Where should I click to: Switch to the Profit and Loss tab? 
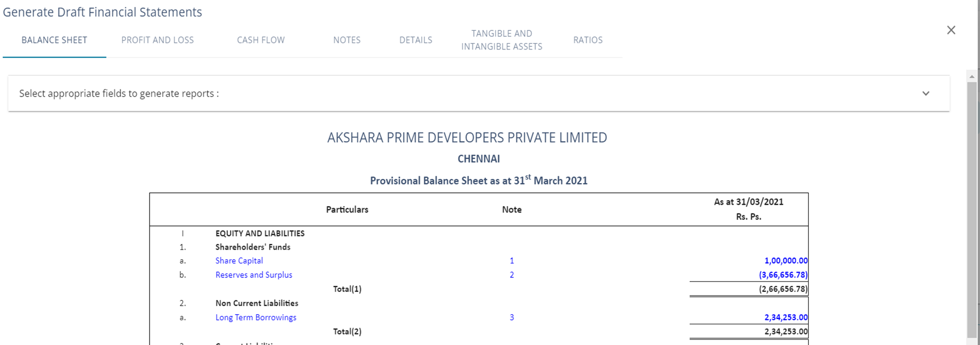coord(158,40)
